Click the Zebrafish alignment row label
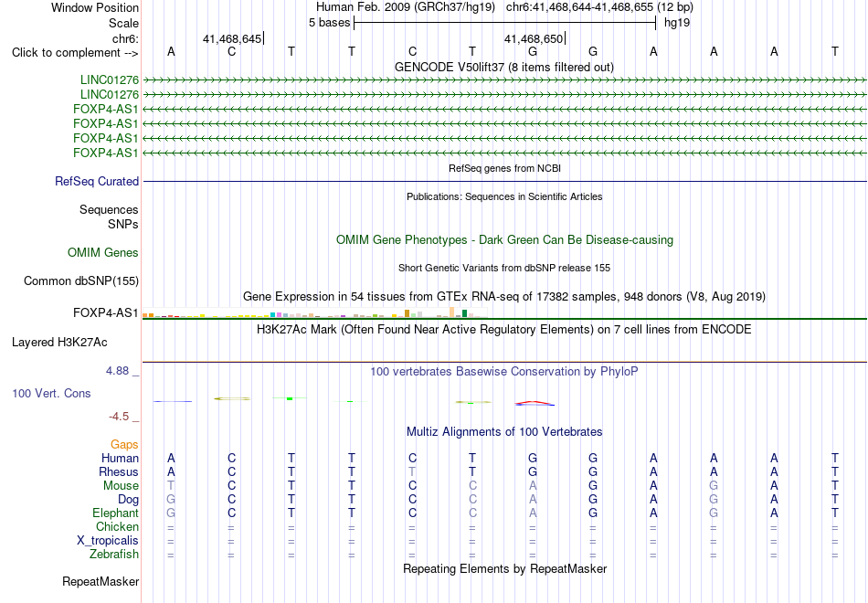 (x=114, y=554)
